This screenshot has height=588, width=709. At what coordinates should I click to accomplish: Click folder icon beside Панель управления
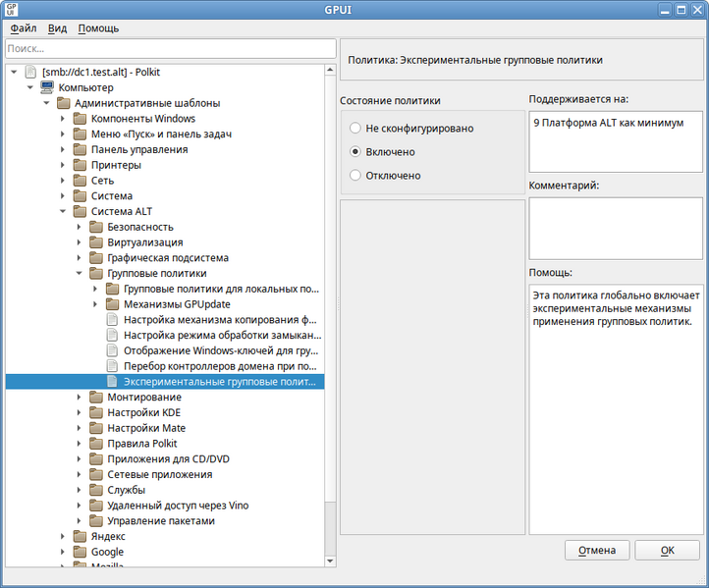80,149
